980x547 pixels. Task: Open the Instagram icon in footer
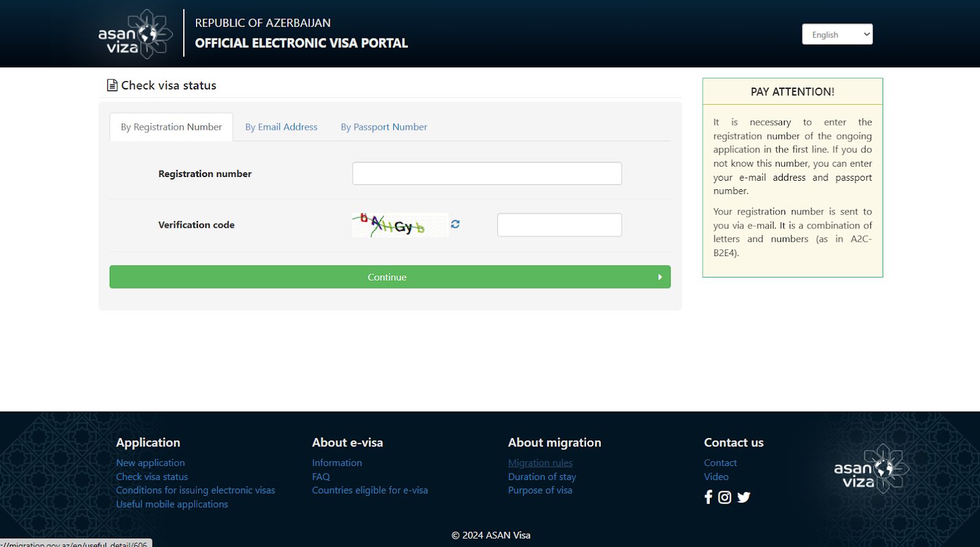tap(725, 497)
